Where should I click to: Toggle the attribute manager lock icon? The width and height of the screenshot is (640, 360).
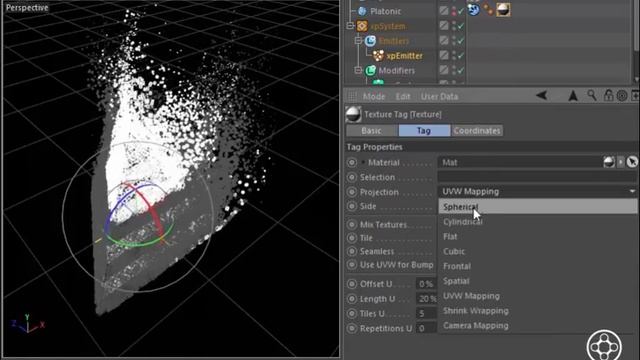click(x=609, y=96)
